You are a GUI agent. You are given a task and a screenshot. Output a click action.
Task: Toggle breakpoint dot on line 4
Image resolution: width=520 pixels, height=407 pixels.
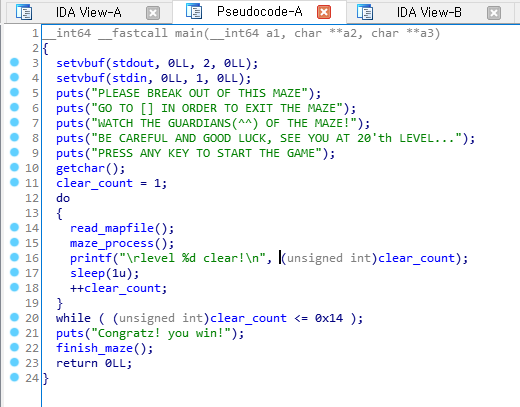14,77
